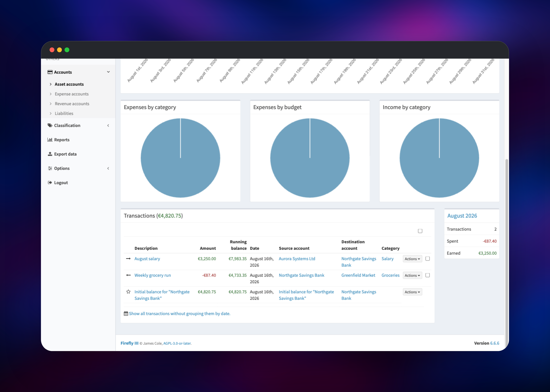550x392 pixels.
Task: Open the August salary transaction link
Action: click(147, 259)
